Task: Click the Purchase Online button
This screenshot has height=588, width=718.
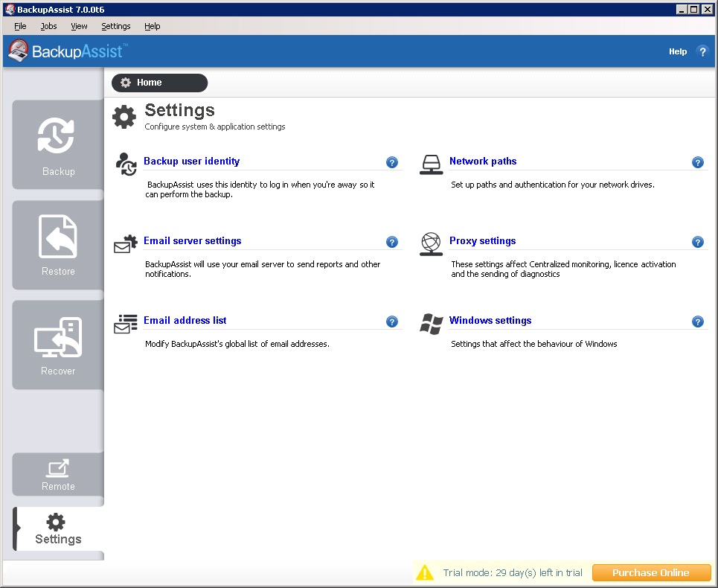Action: pyautogui.click(x=651, y=572)
